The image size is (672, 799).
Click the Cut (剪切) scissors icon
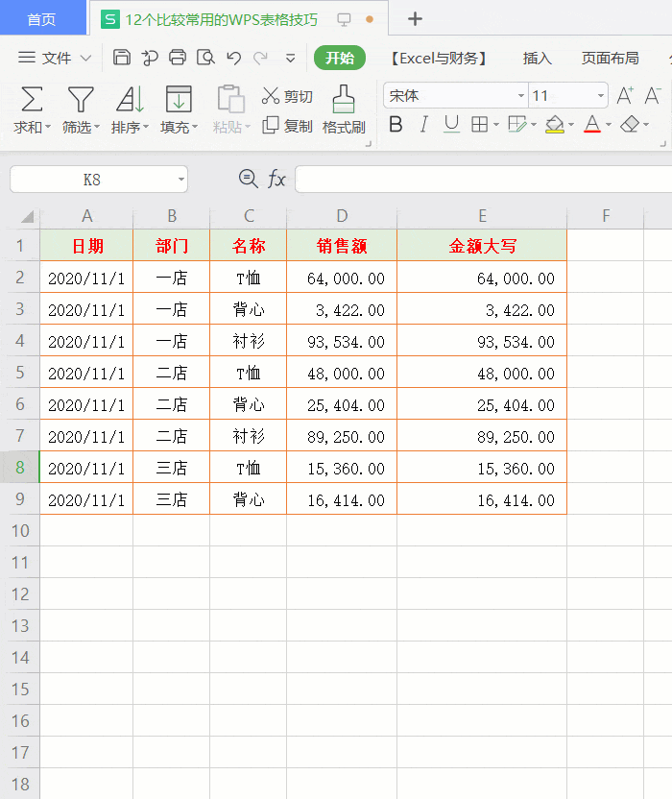tap(271, 96)
